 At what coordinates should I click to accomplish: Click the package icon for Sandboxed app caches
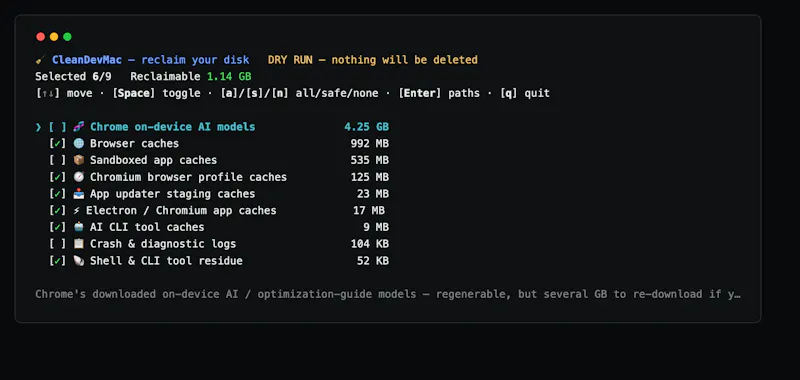point(79,160)
